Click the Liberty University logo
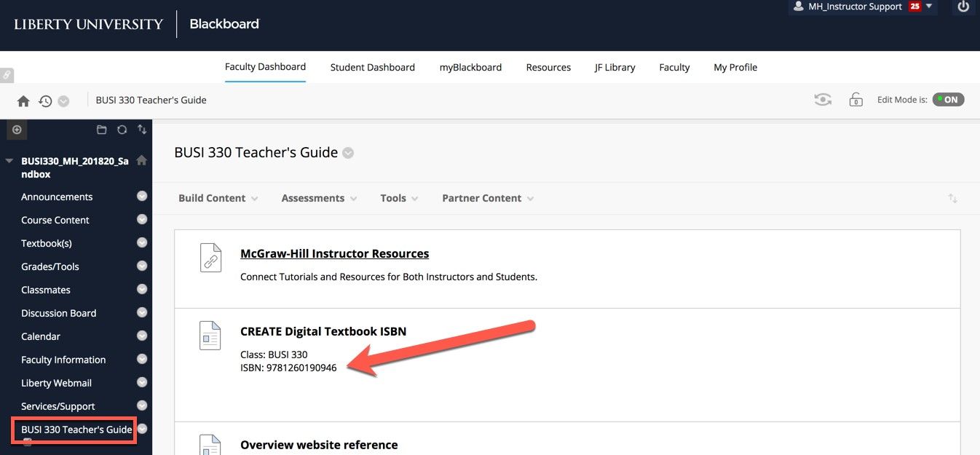980x455 pixels. 89,24
